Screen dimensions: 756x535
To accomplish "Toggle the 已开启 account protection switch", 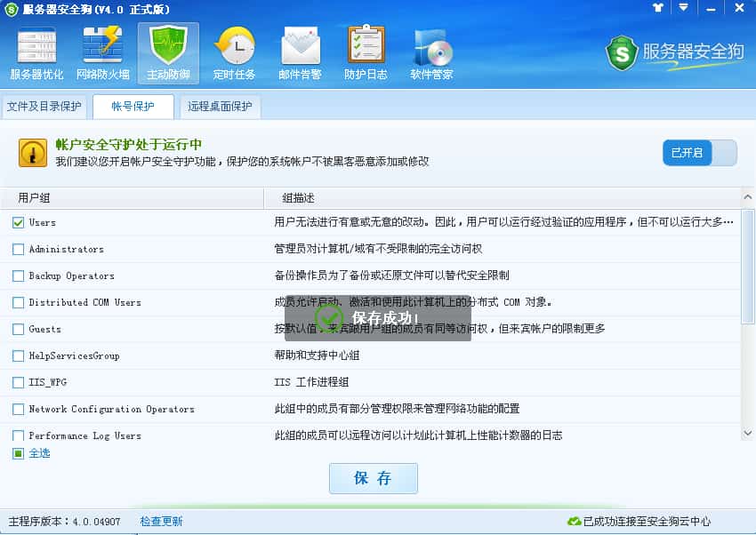I will pyautogui.click(x=700, y=153).
